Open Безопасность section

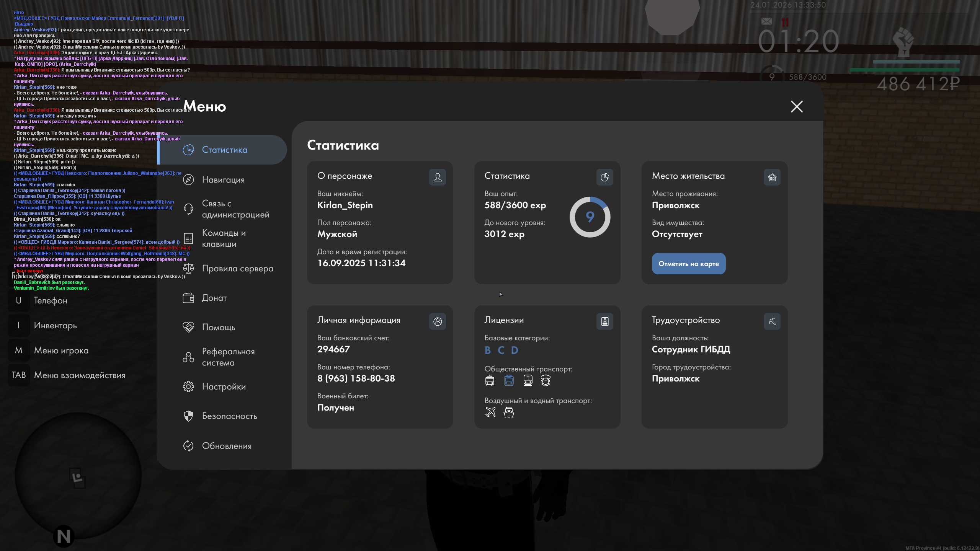click(229, 416)
